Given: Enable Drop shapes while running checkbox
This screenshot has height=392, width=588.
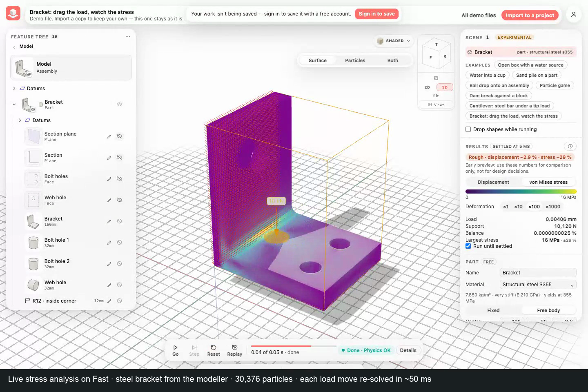Looking at the screenshot, I should (468, 129).
